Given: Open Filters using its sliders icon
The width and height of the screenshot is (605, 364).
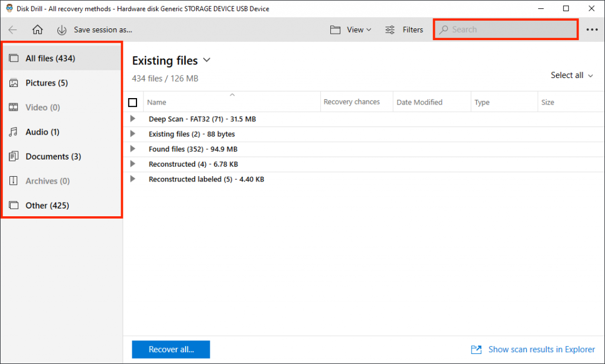Looking at the screenshot, I should [388, 29].
